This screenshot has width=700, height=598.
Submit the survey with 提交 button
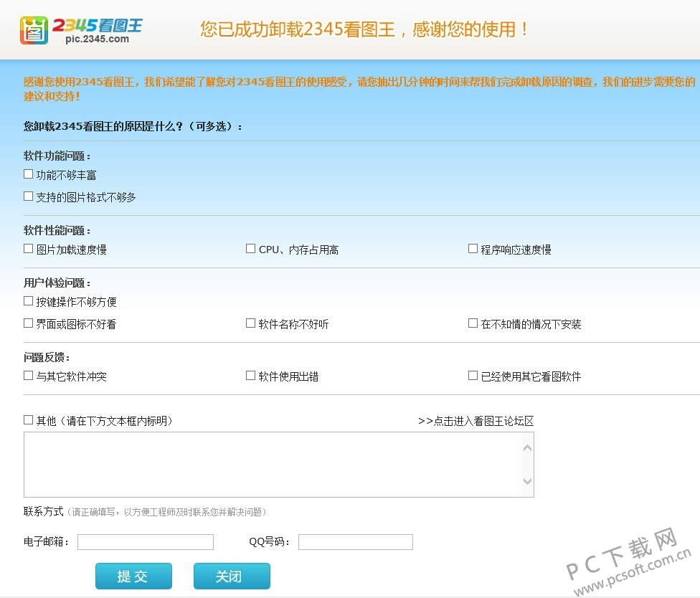133,576
